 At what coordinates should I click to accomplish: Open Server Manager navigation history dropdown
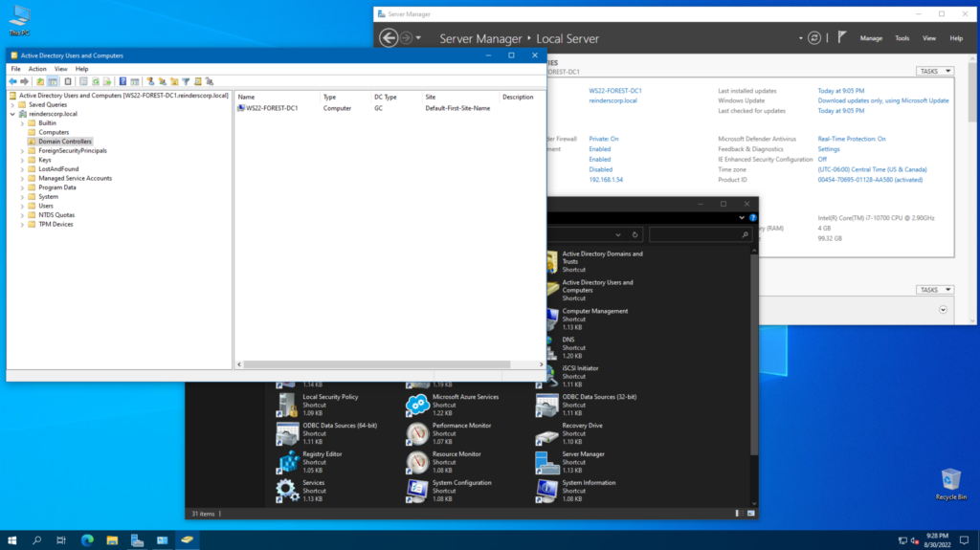[x=418, y=38]
